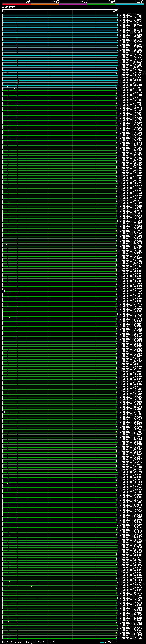Click the orange ~40% identity legend bar
Image resolution: width=146 pixels, height=644 pixels.
coord(45,4)
